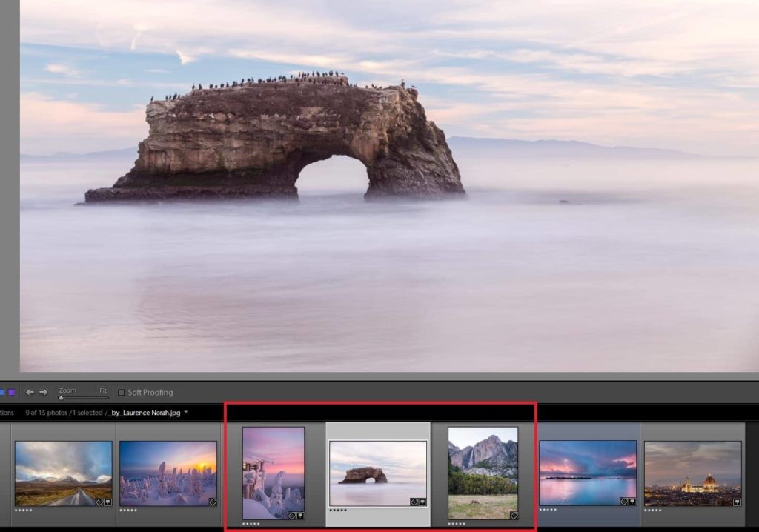This screenshot has width=759, height=532.
Task: Click a rating star under the selected arch thumbnail
Action: pos(339,510)
